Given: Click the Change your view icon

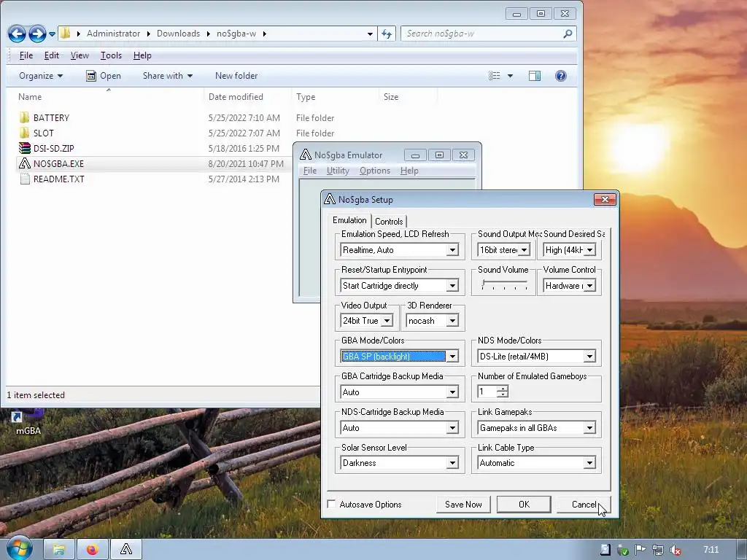Looking at the screenshot, I should point(494,76).
